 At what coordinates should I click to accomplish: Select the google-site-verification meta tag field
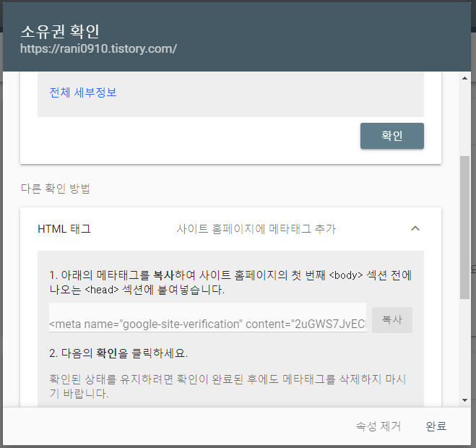pyautogui.click(x=207, y=317)
